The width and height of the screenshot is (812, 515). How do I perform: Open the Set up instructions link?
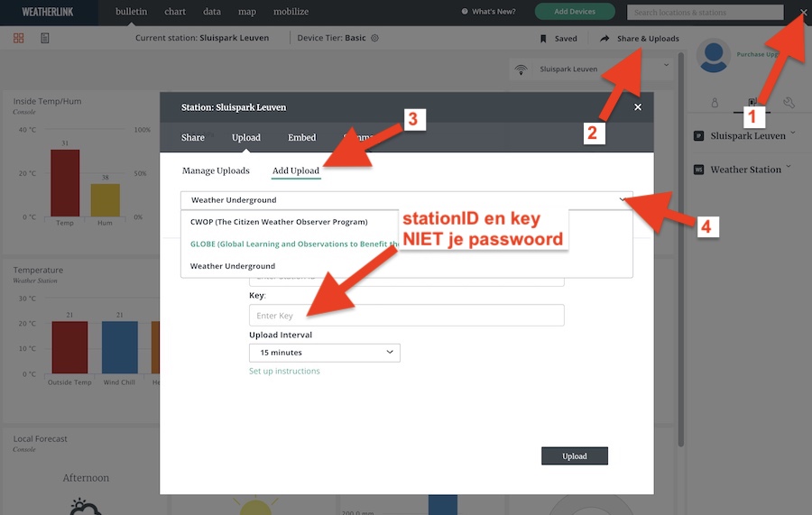click(x=284, y=372)
